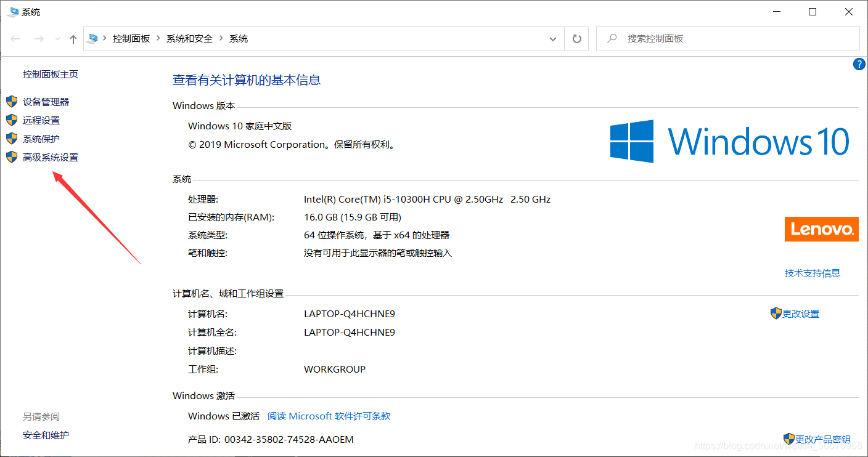
Task: Go up one level arrow
Action: (73, 39)
